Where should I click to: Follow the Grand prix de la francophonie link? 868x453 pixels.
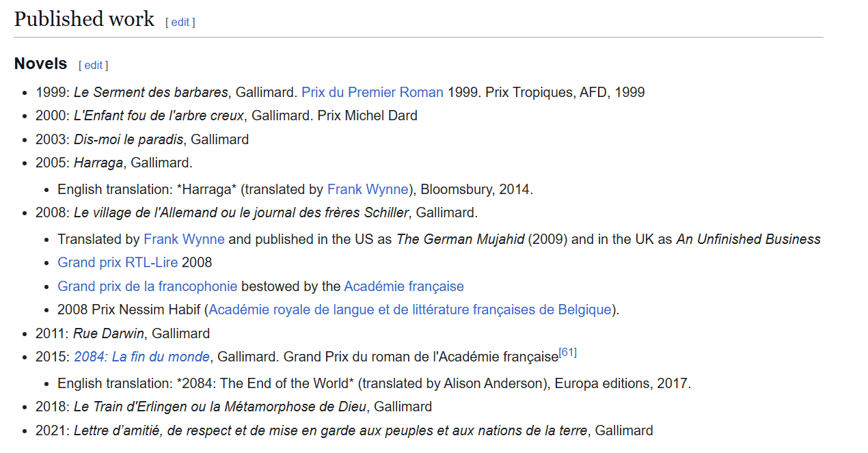(148, 286)
